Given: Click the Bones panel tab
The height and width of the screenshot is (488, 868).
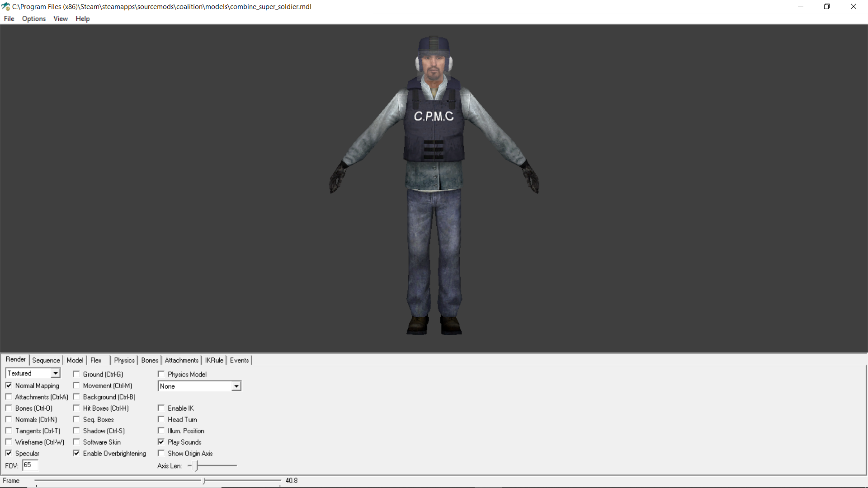Looking at the screenshot, I should pyautogui.click(x=150, y=360).
